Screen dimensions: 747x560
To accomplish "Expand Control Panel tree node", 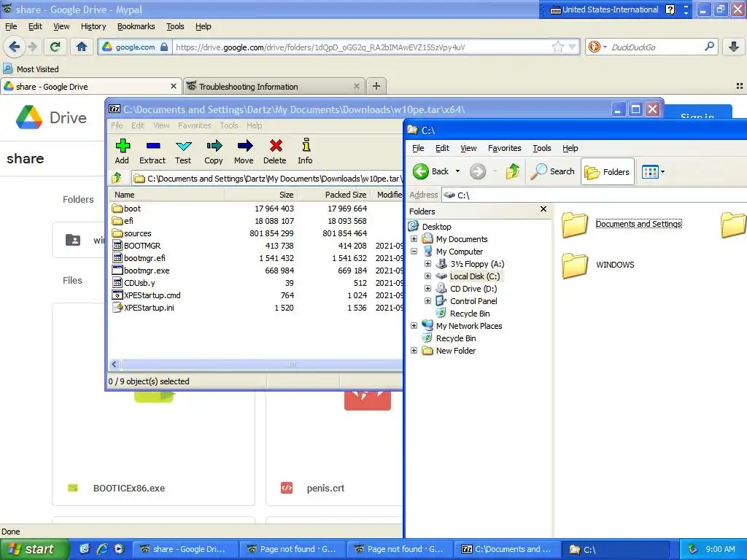I will pos(427,301).
